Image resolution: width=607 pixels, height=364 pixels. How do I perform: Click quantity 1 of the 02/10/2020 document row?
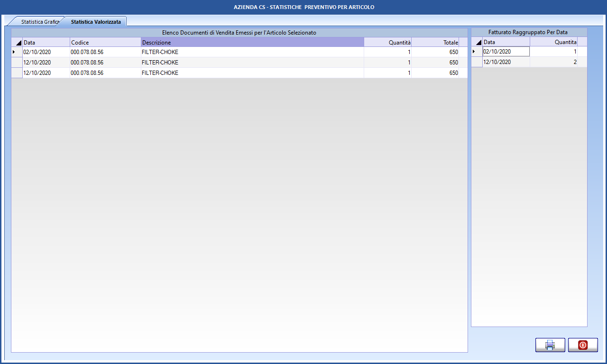click(387, 52)
